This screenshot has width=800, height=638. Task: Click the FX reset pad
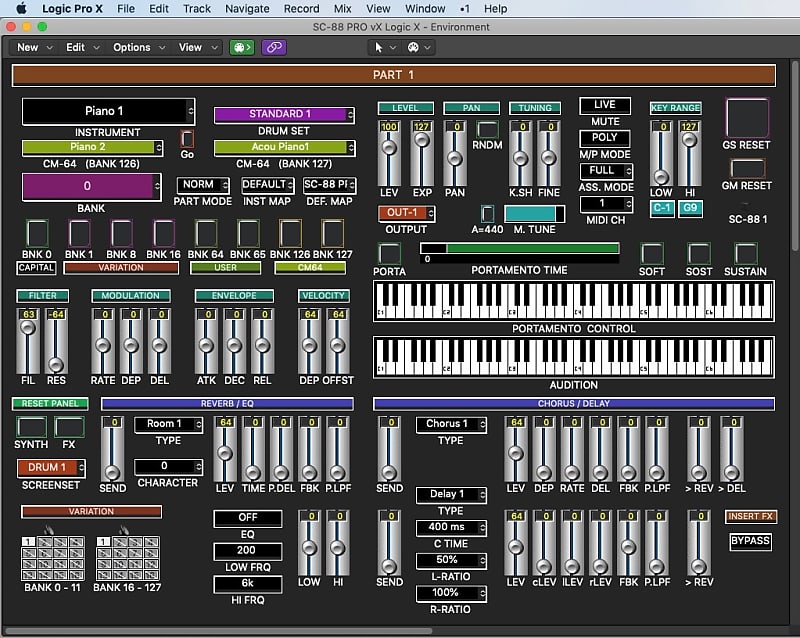(x=69, y=427)
